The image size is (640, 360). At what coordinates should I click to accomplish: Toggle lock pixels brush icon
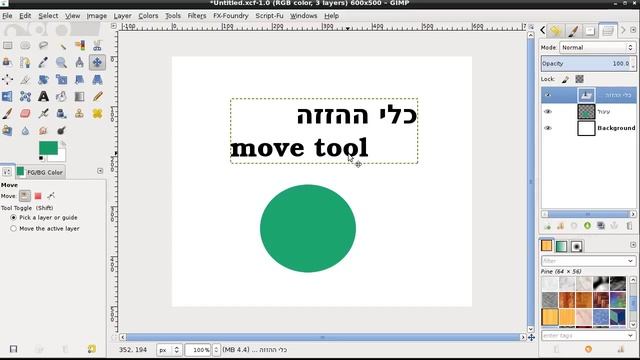click(x=565, y=79)
